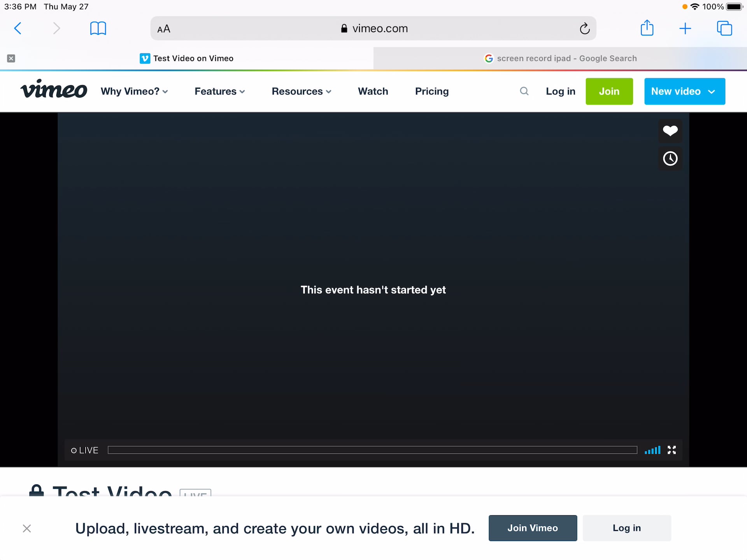The image size is (747, 560).
Task: Open the Safari share sheet
Action: coord(647,28)
